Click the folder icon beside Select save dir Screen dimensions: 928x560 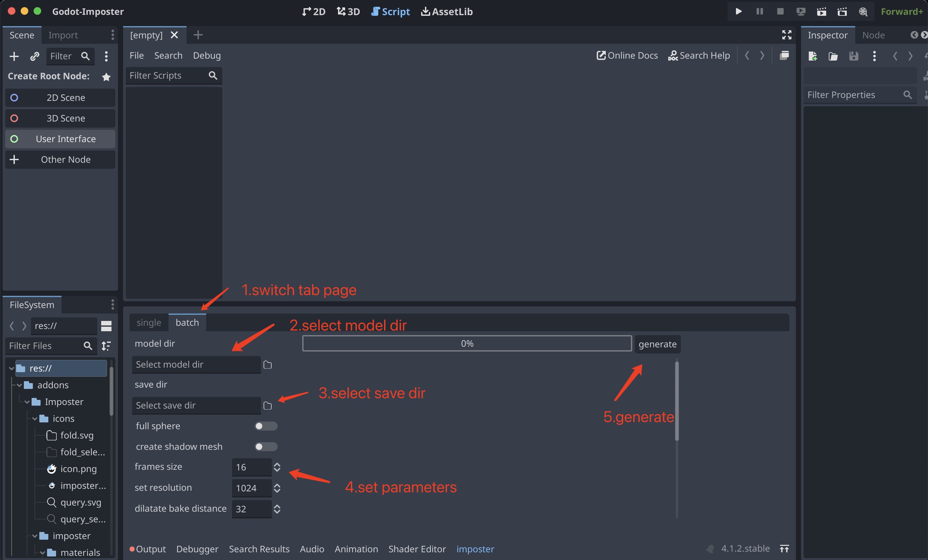click(267, 406)
